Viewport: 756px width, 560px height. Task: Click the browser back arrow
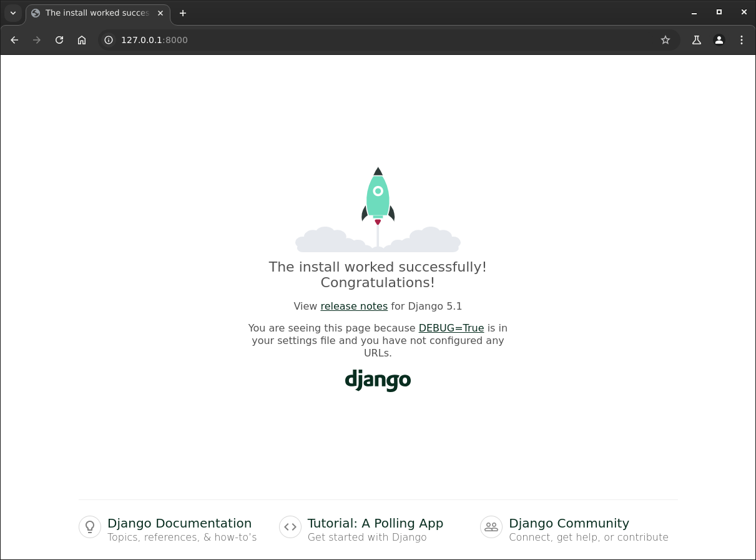[15, 40]
